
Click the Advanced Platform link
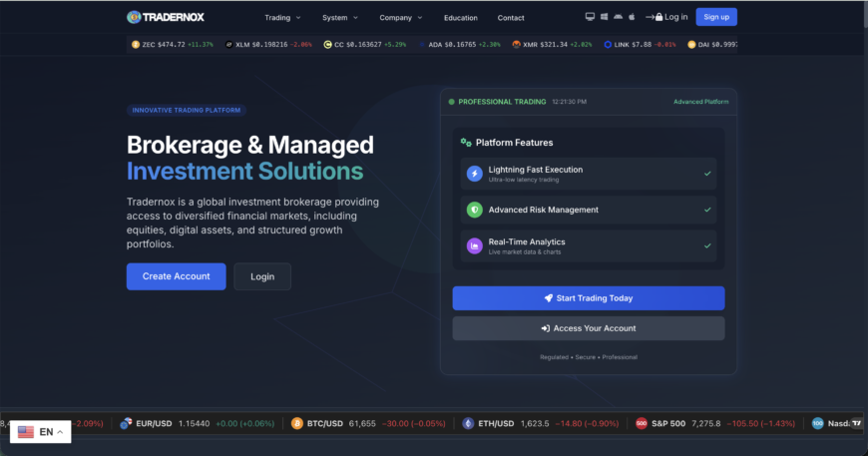point(700,102)
